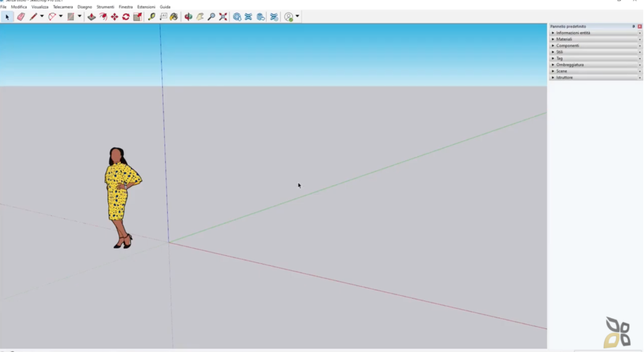Open the Telecamera menu

click(x=63, y=7)
